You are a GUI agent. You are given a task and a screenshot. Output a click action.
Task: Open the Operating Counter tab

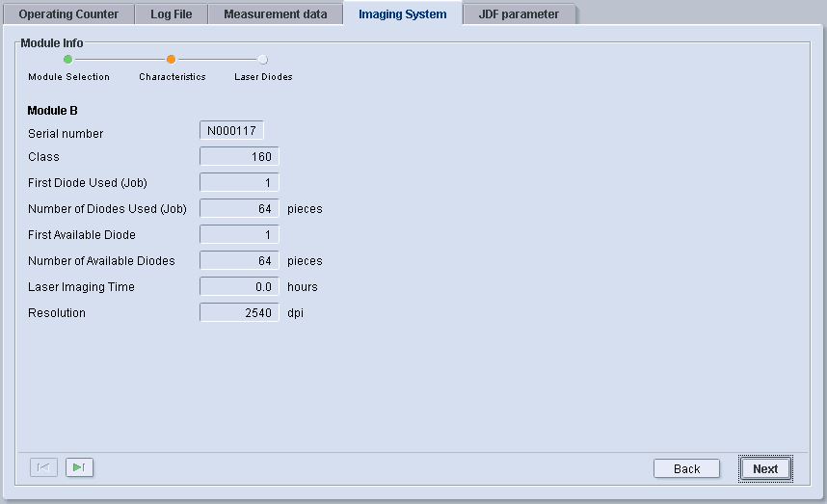tap(68, 14)
